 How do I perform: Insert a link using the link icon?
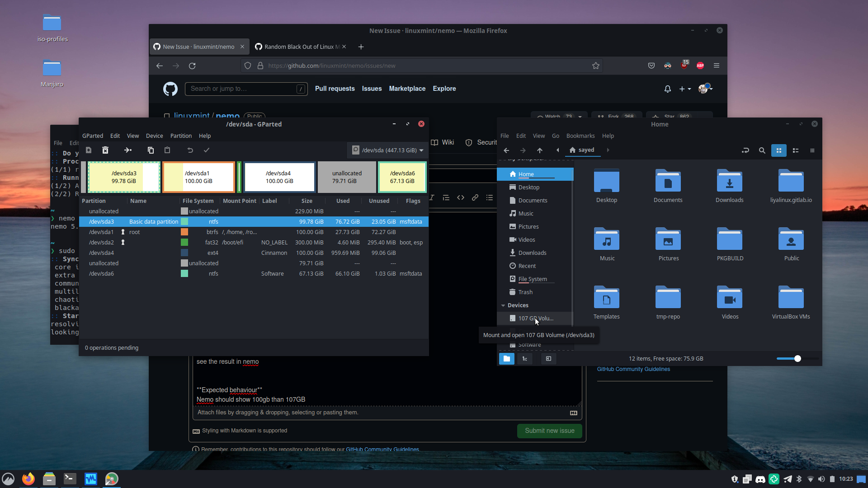tap(475, 197)
